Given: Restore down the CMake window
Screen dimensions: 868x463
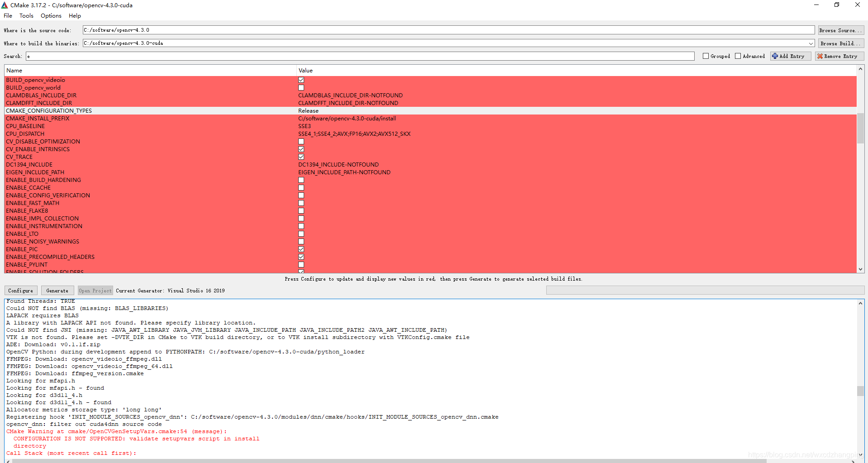Looking at the screenshot, I should [837, 5].
